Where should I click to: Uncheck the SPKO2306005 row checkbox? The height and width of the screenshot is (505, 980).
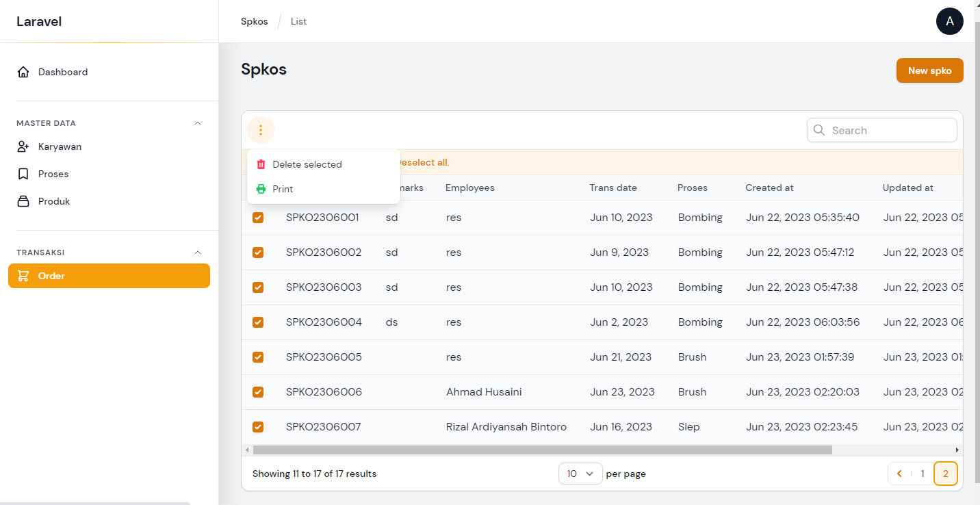[258, 357]
